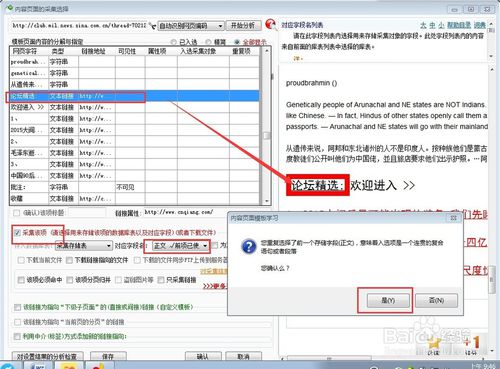Screen dimensions: 500x369
Task: Click the 保存 button
Action: [108, 356]
